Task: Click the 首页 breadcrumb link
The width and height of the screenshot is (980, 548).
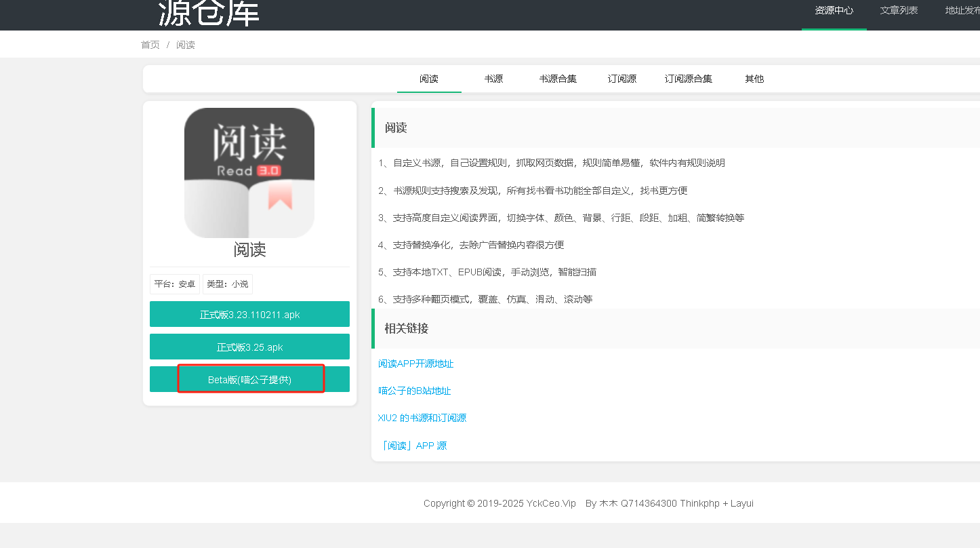Action: 150,45
